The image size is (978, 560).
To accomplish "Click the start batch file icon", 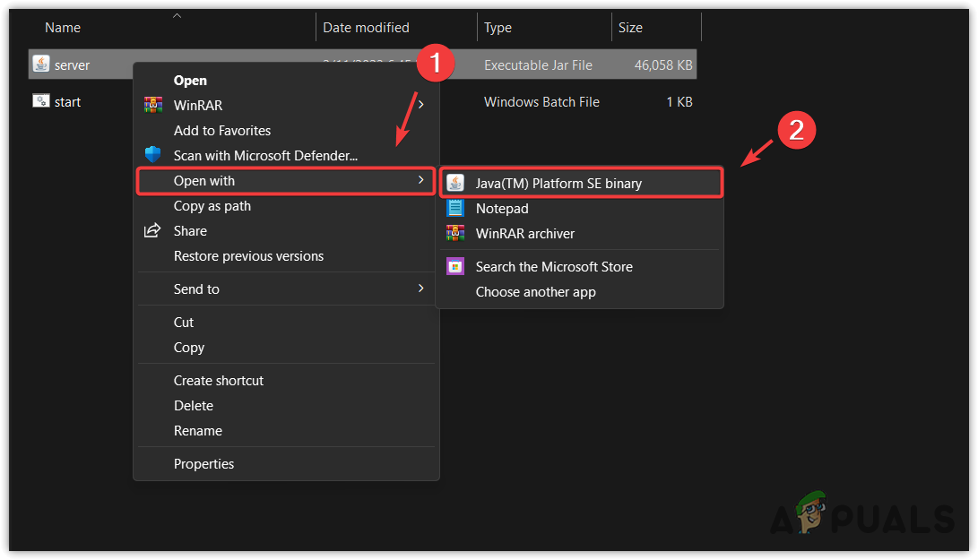I will click(x=40, y=100).
